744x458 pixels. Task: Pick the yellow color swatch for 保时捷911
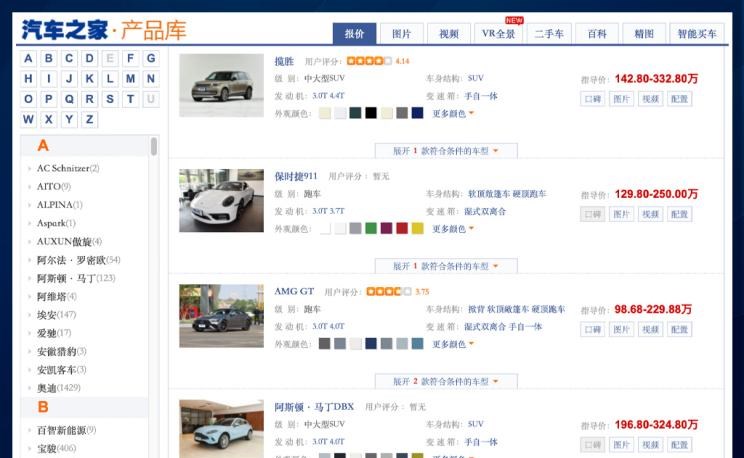pos(417,228)
